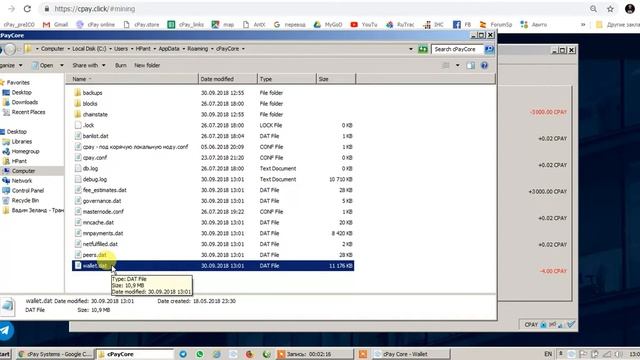Image resolution: width=640 pixels, height=360 pixels.
Task: Create a New folder
Action: (147, 65)
